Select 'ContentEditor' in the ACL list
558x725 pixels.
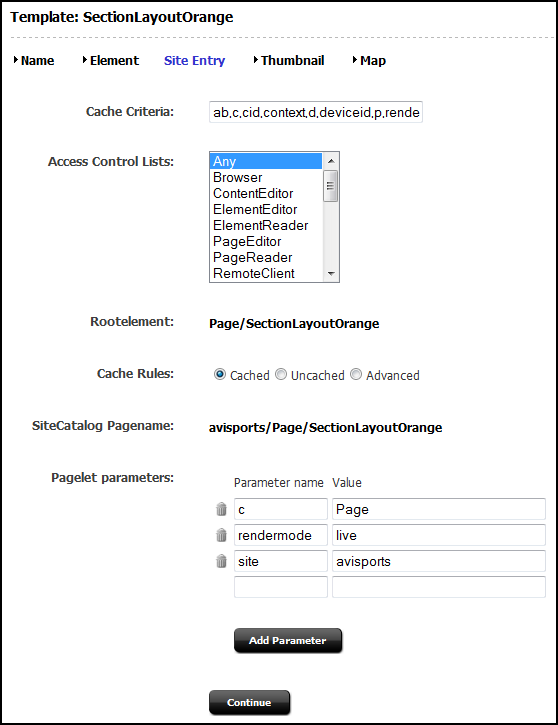point(266,193)
